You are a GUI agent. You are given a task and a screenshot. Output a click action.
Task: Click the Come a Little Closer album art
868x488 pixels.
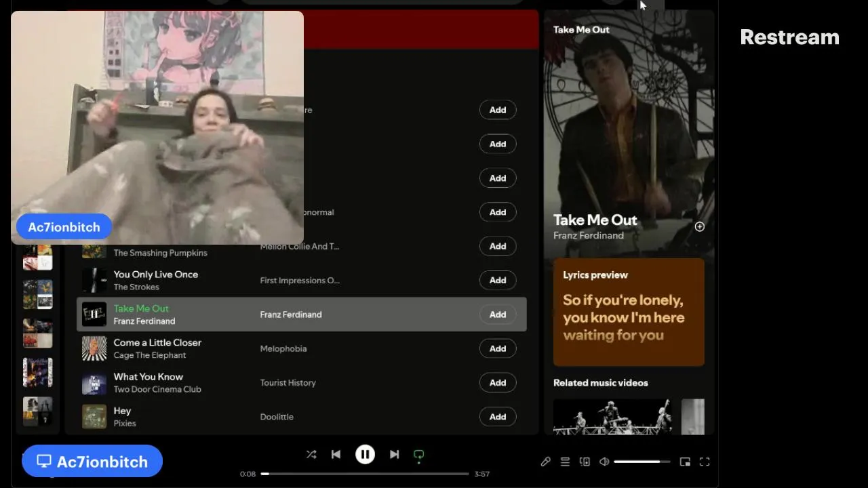(94, 348)
